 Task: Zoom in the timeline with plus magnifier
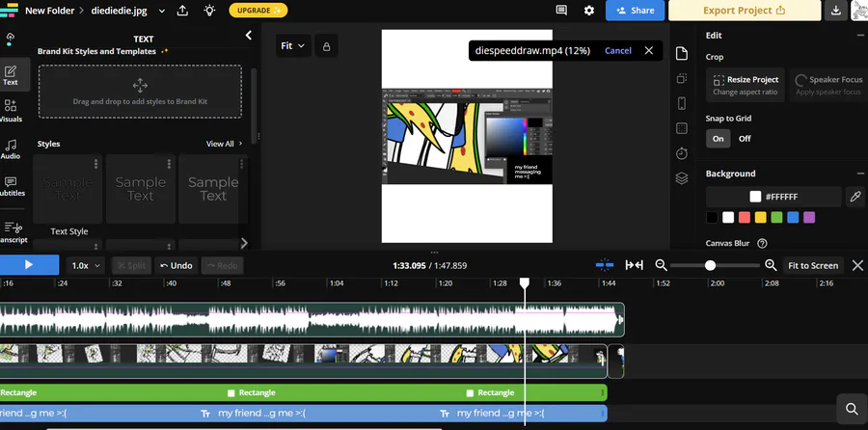click(771, 265)
